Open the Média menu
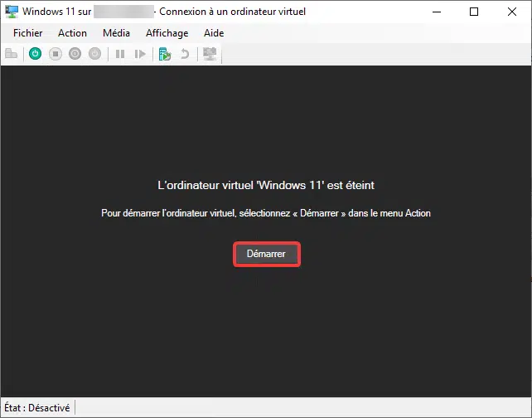This screenshot has height=418, width=532. (116, 33)
